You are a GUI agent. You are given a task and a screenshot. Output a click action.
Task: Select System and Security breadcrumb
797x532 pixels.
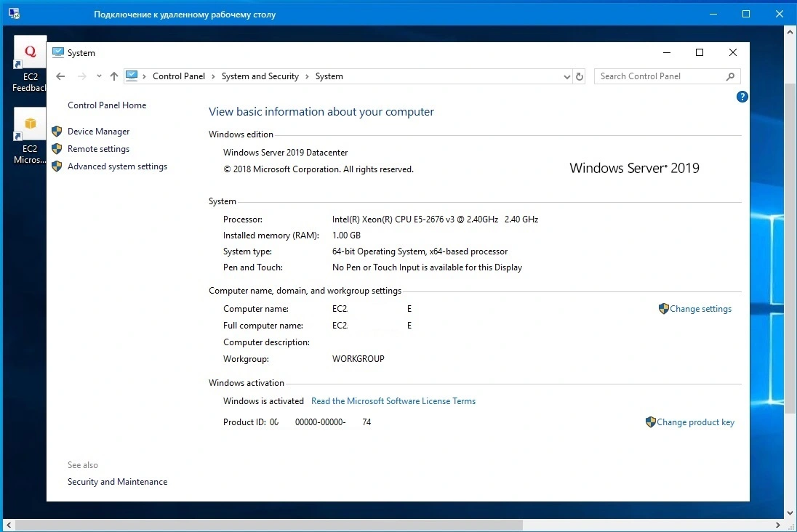pos(260,76)
